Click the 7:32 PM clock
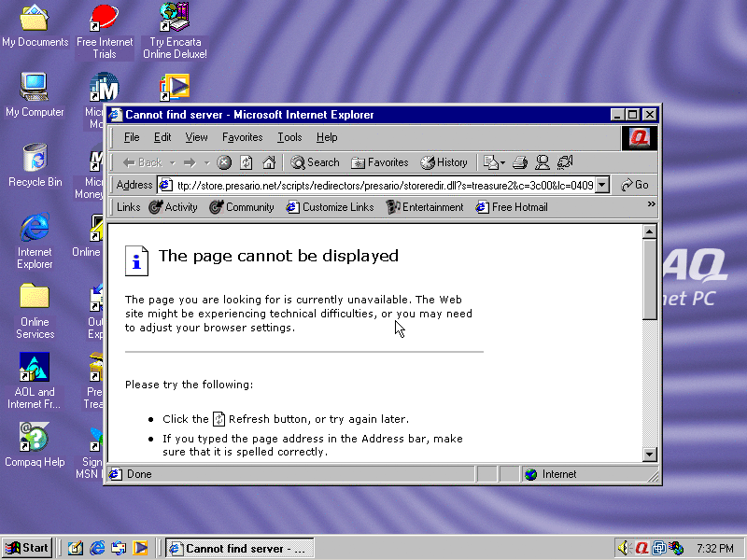 point(714,549)
